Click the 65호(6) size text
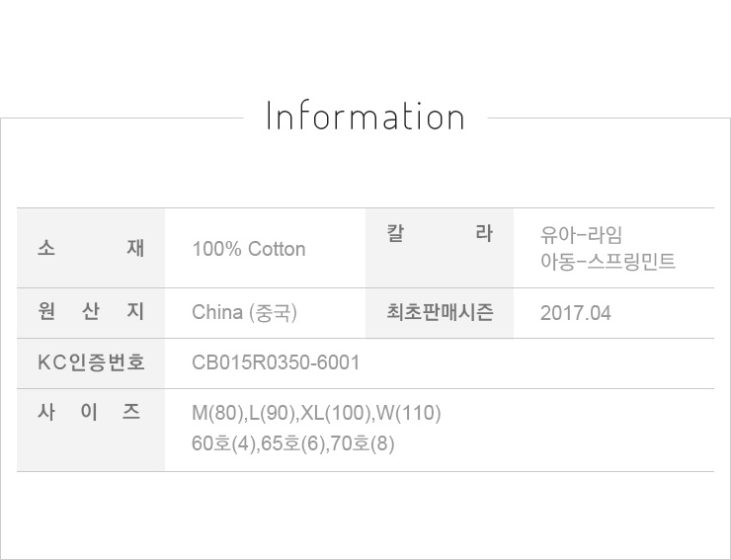The width and height of the screenshot is (731, 560). [293, 443]
